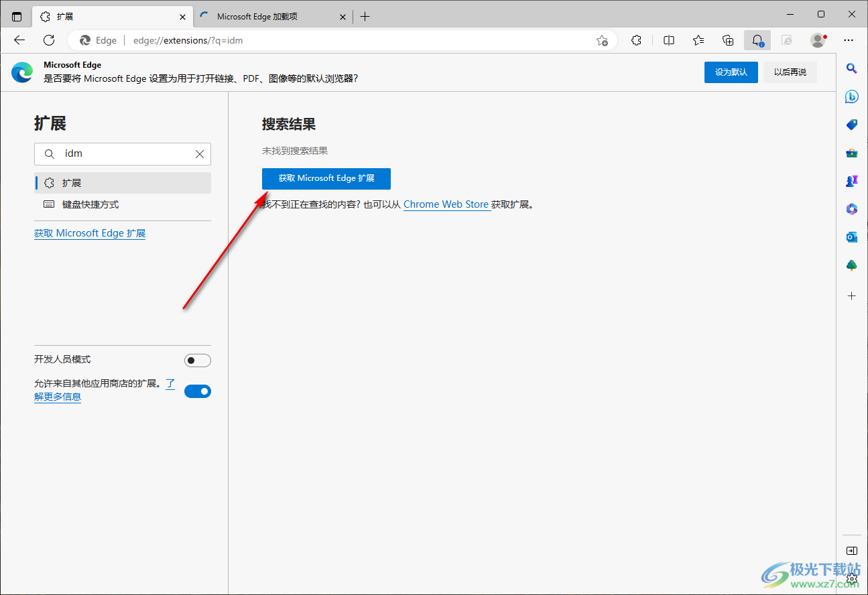This screenshot has width=868, height=595.
Task: Click the address bar URL
Action: (x=188, y=40)
